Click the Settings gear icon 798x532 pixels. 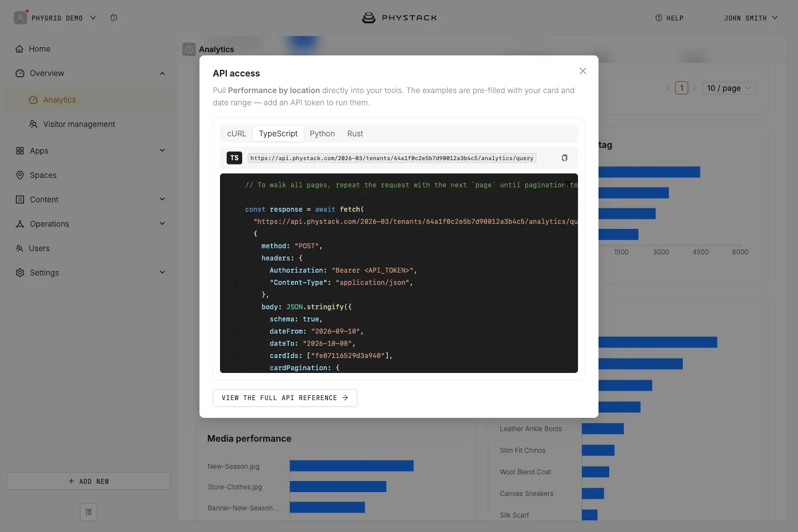[20, 273]
